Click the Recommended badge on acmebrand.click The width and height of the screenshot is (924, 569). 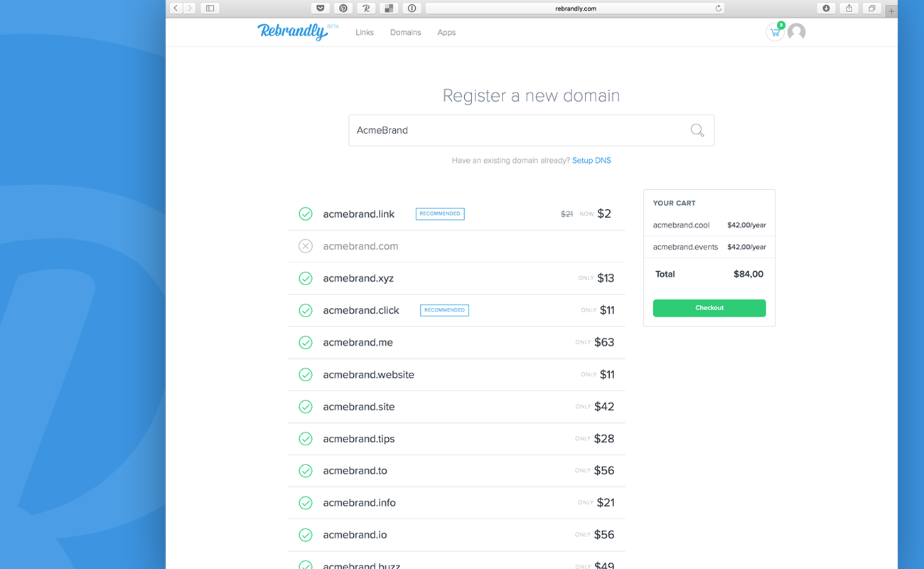pyautogui.click(x=445, y=310)
